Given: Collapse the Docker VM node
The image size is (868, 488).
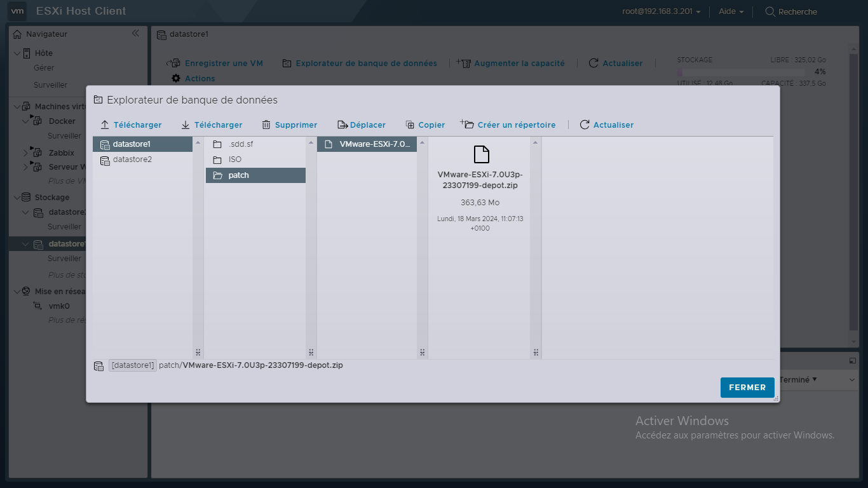Looking at the screenshot, I should pos(26,120).
